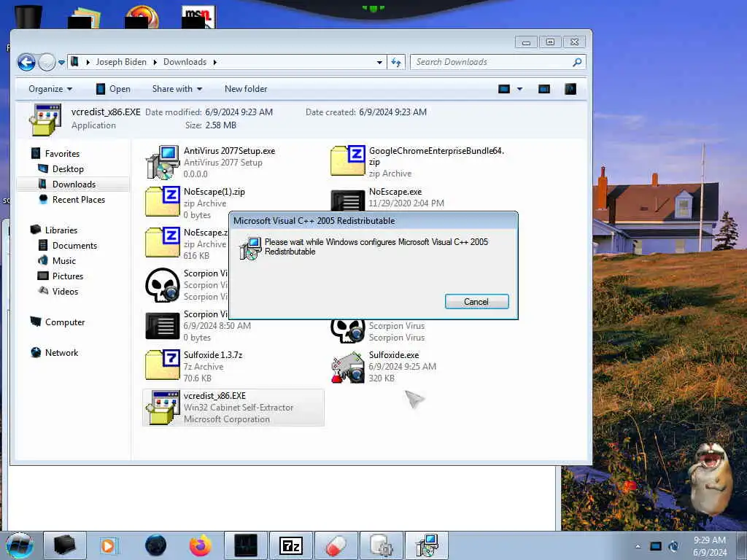Open the media player taskbar icon

tap(109, 545)
